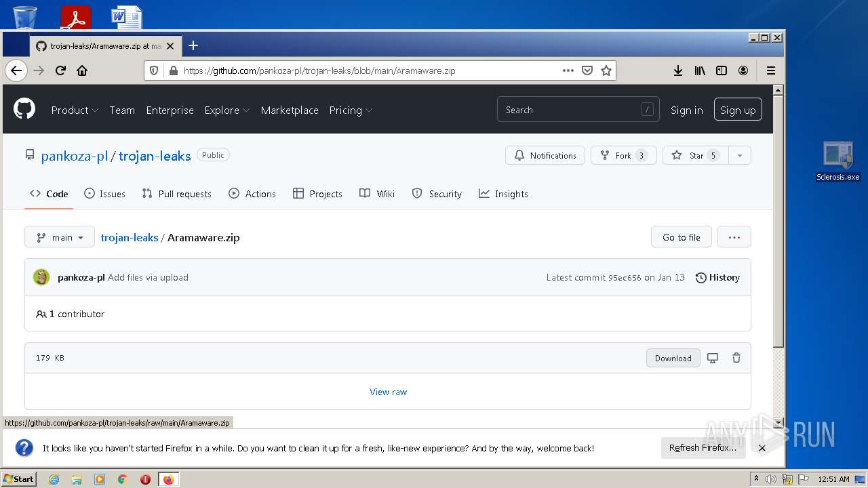Click the Sign in link
868x488 pixels.
[686, 110]
